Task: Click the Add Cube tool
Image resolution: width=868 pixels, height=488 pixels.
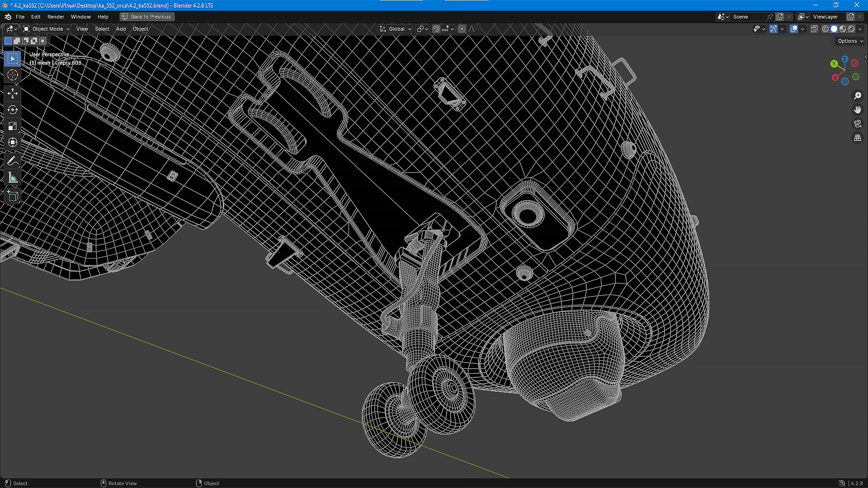Action: [x=12, y=196]
